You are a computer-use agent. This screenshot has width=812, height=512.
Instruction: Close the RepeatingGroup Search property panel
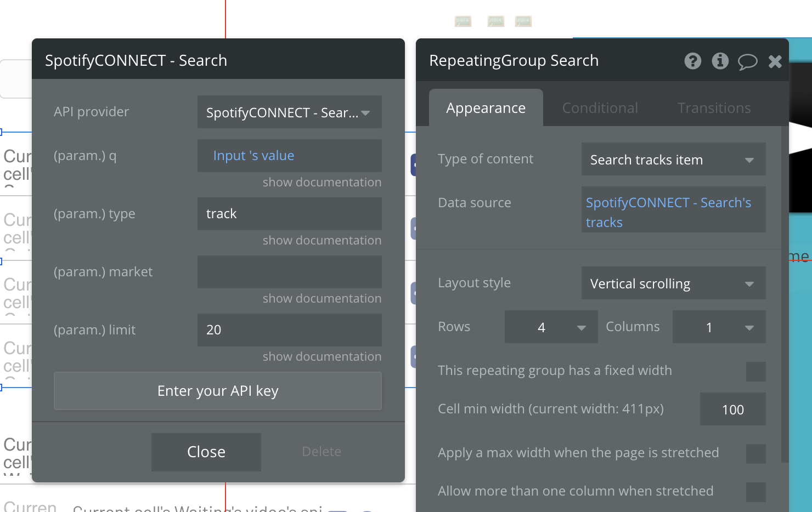pyautogui.click(x=775, y=61)
